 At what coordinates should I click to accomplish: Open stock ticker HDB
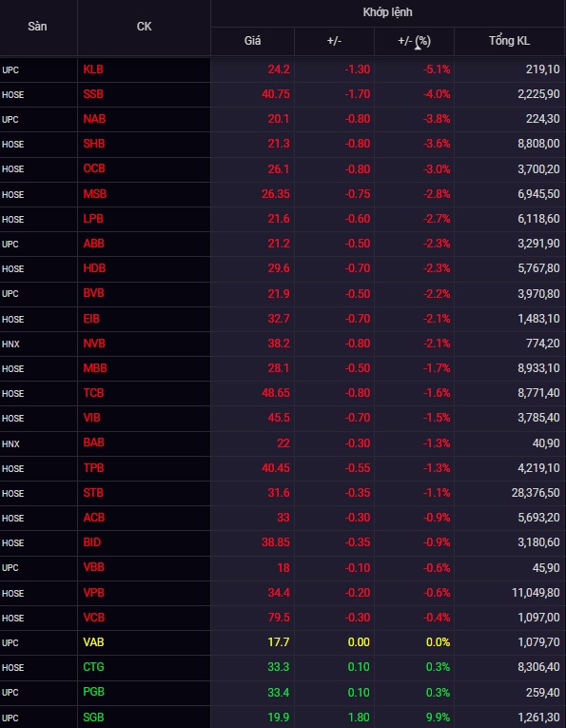point(94,268)
